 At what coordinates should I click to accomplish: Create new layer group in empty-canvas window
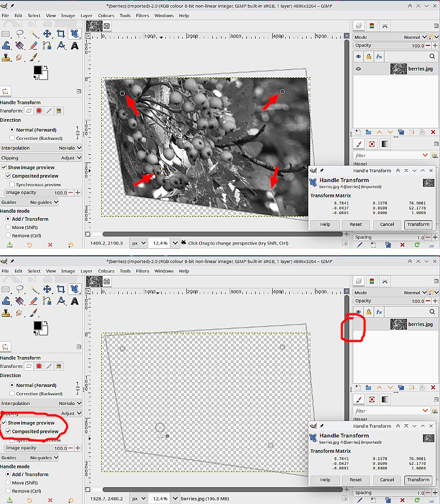pyautogui.click(x=368, y=387)
